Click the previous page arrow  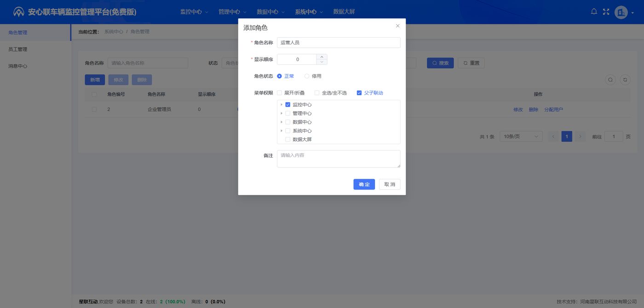coord(553,137)
